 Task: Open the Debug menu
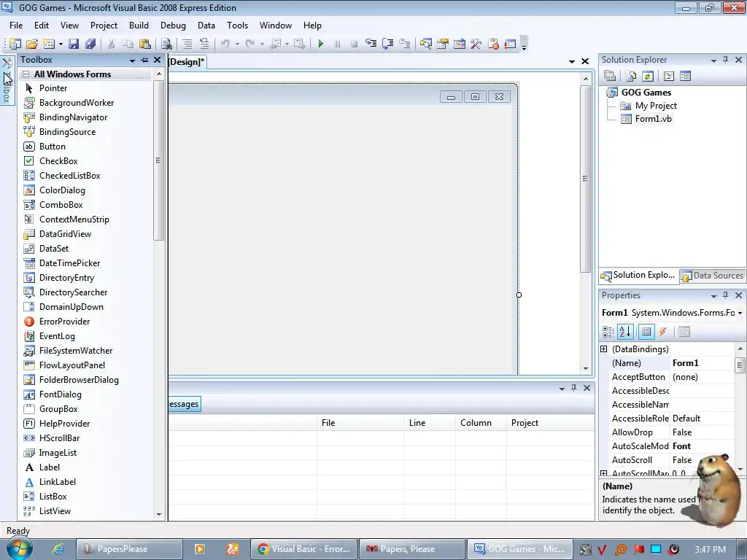pyautogui.click(x=173, y=26)
